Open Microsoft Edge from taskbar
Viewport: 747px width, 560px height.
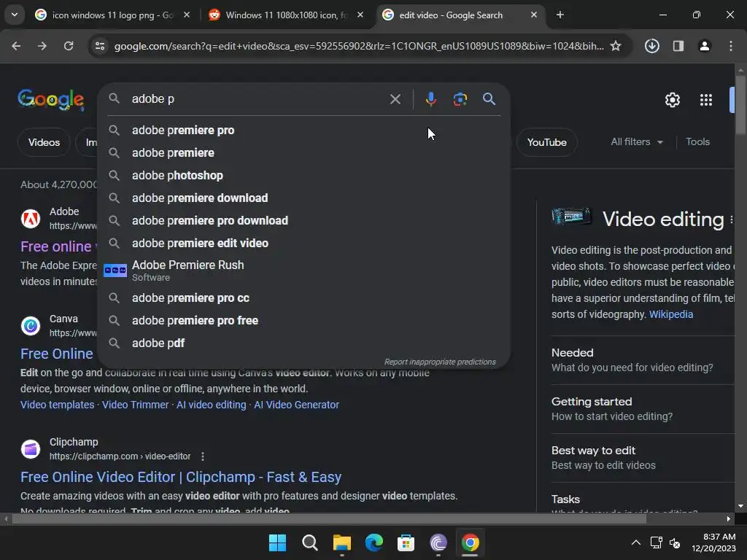pos(374,542)
